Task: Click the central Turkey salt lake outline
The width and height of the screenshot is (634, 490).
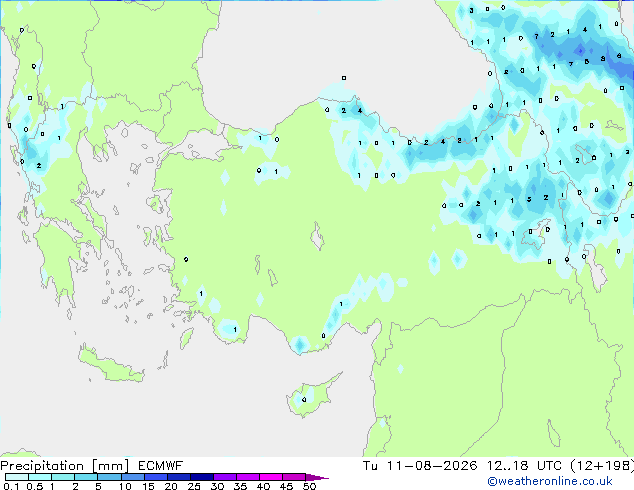Action: click(317, 237)
